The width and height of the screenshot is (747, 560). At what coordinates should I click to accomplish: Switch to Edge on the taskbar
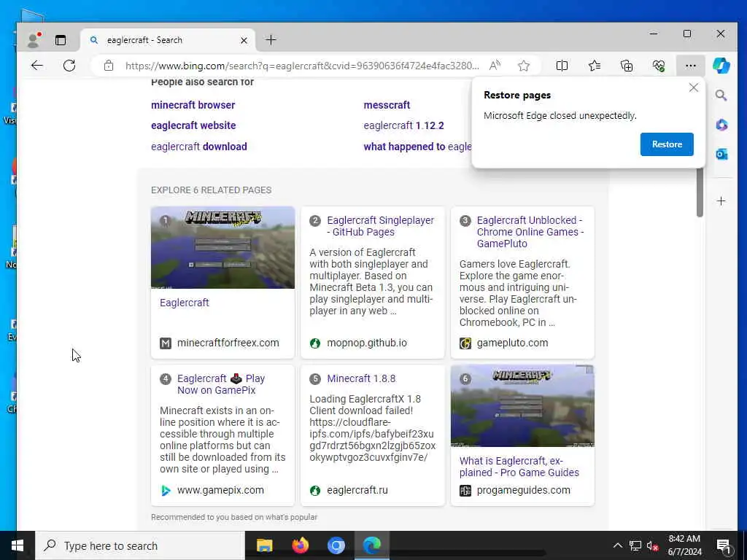[371, 545]
